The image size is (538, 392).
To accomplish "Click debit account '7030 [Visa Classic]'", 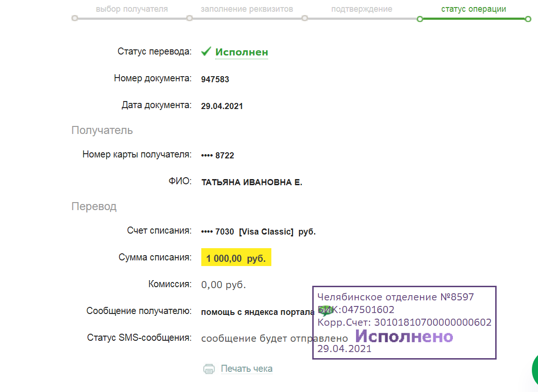I will [258, 232].
